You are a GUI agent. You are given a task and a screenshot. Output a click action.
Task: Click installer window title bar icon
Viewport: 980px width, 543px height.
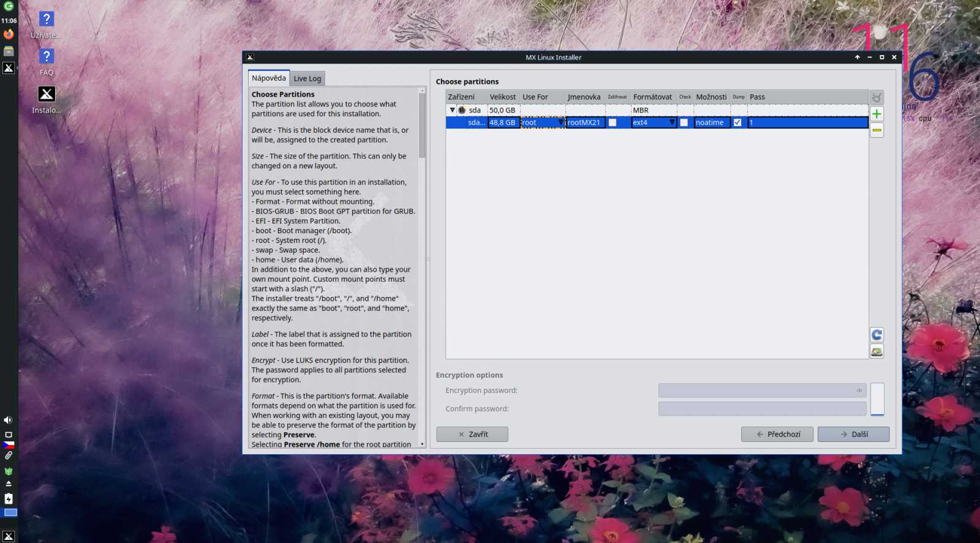250,58
